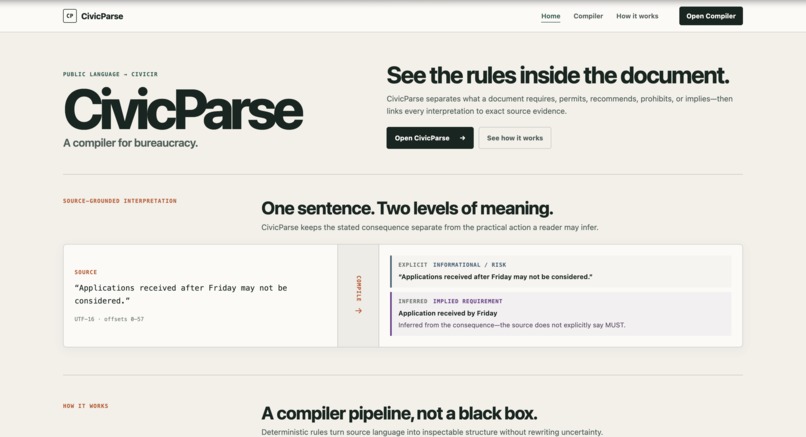Click 'See the rules inside the document.' heading
This screenshot has width=806, height=437.
click(x=558, y=76)
